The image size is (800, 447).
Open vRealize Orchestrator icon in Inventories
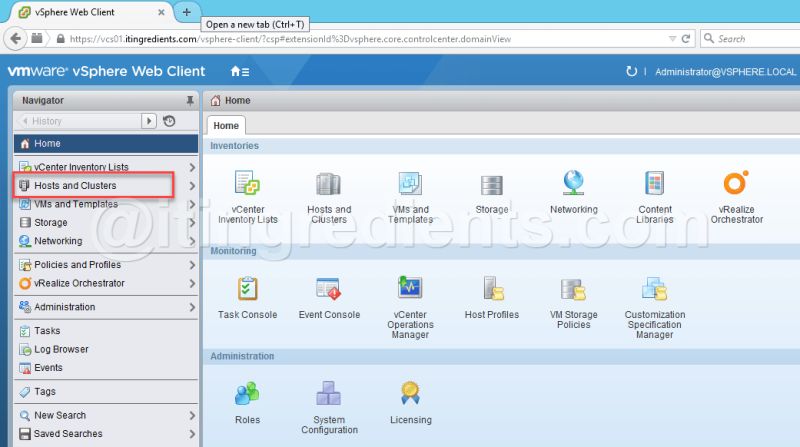pyautogui.click(x=736, y=182)
